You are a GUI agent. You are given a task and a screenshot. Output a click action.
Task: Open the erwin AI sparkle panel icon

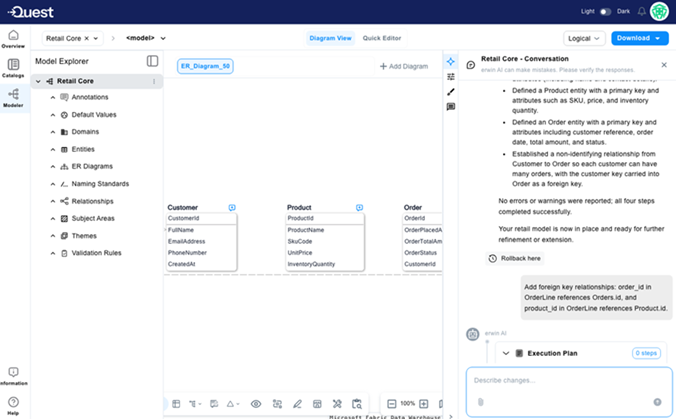click(451, 62)
